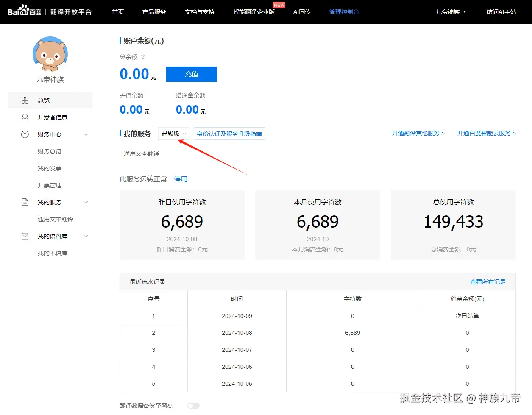Open the 九帝神族 account dropdown

coord(451,12)
